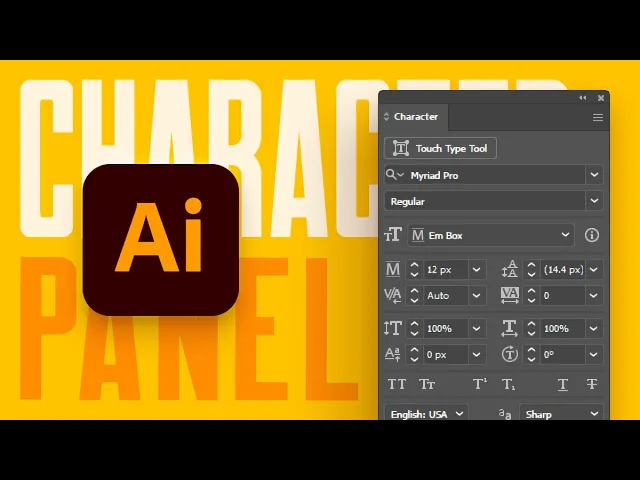640x480 pixels.
Task: Expand the 0° character rotation dropdown
Action: [594, 355]
